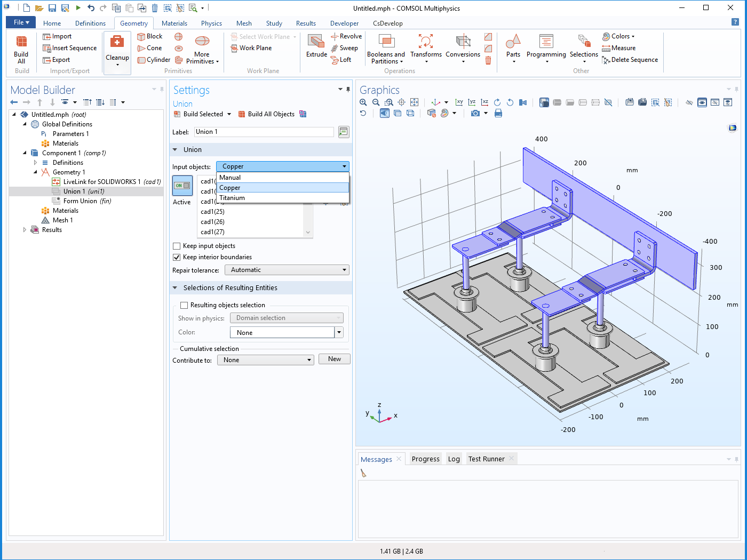Switch to the Physics ribbon tab
747x560 pixels.
pyautogui.click(x=211, y=23)
